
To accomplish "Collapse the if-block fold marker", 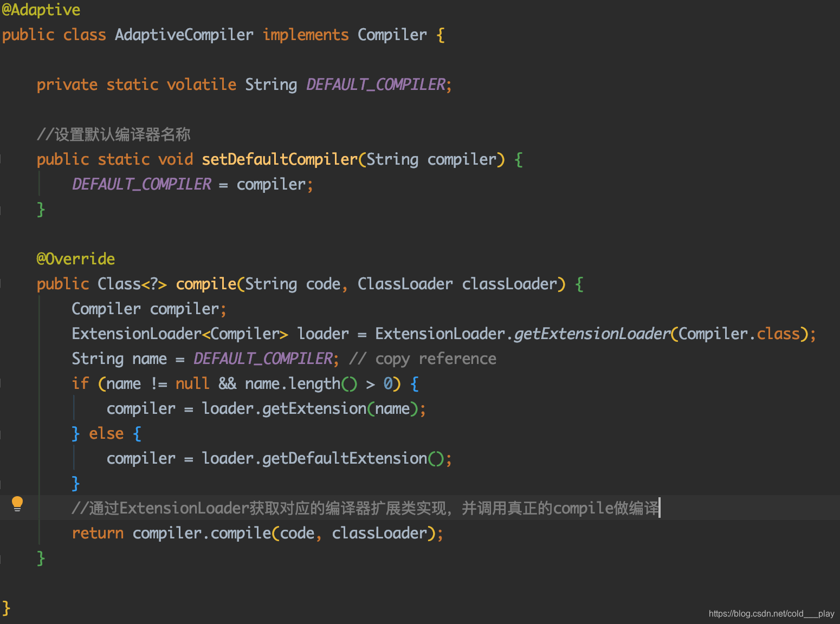I will click(1, 383).
